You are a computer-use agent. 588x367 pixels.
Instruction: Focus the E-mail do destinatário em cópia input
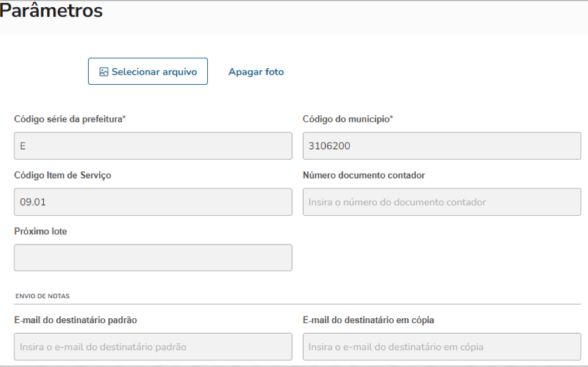pyautogui.click(x=442, y=347)
